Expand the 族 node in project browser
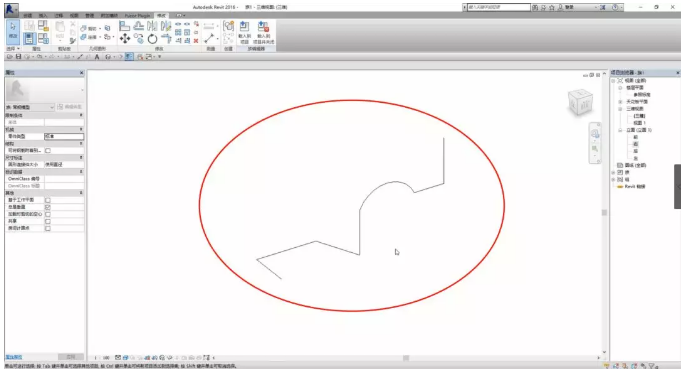 tap(614, 172)
